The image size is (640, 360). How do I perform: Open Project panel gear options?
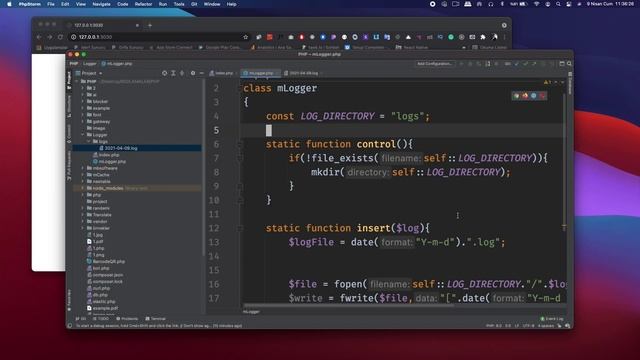click(193, 73)
